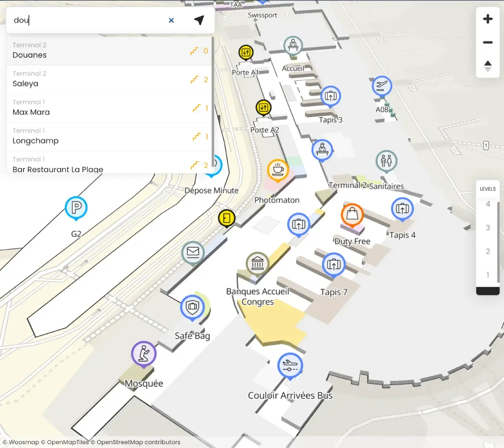The height and width of the screenshot is (448, 504).
Task: Select the Mosquée prayer icon
Action: tap(144, 354)
